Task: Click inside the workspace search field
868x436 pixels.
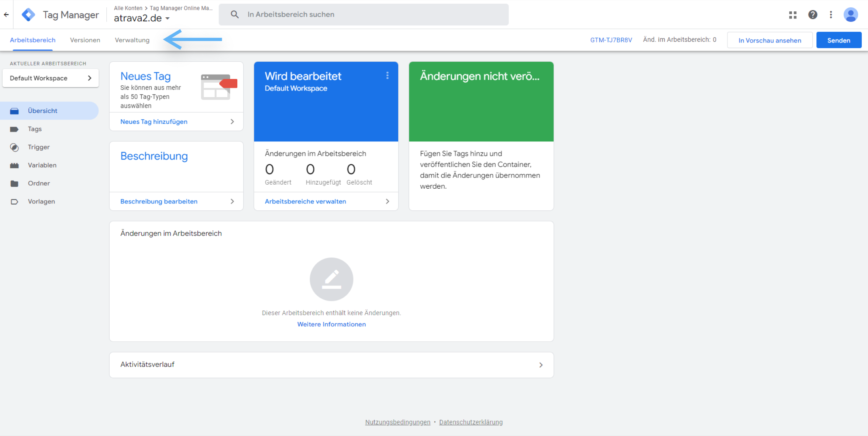Action: (x=364, y=14)
